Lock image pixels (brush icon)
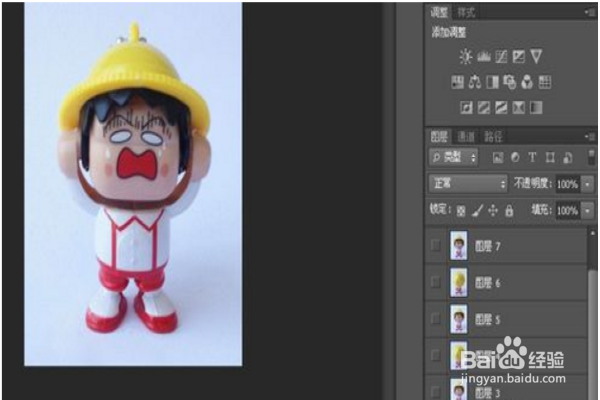This screenshot has height=400, width=600. pyautogui.click(x=477, y=211)
